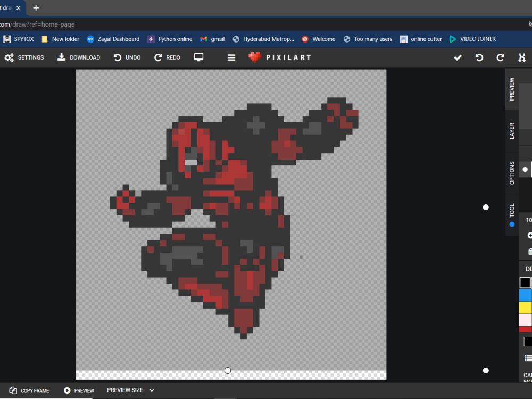Expand the PREVIEW SIZE dropdown

(131, 390)
